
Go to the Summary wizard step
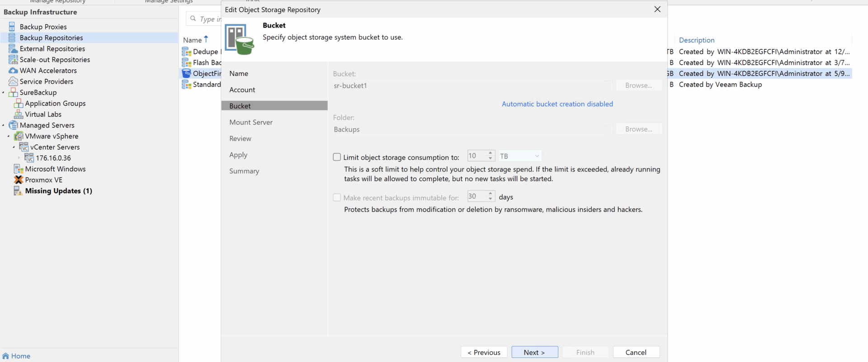point(244,171)
